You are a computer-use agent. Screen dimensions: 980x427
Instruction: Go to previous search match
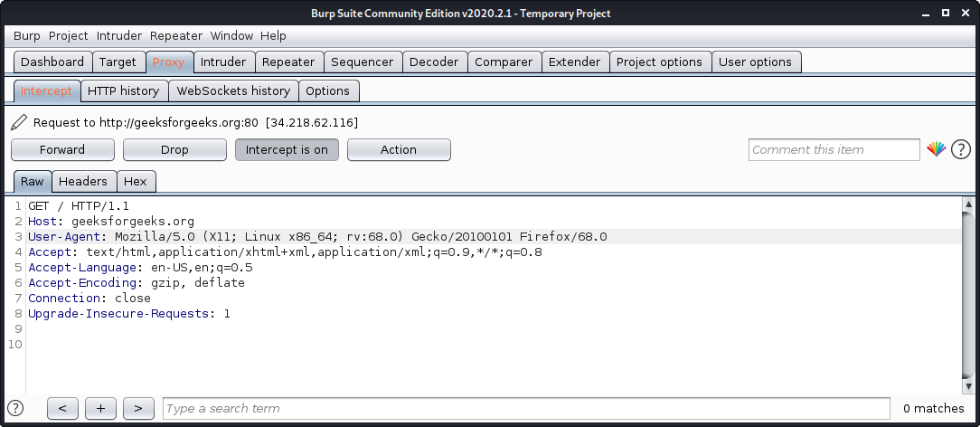(62, 408)
